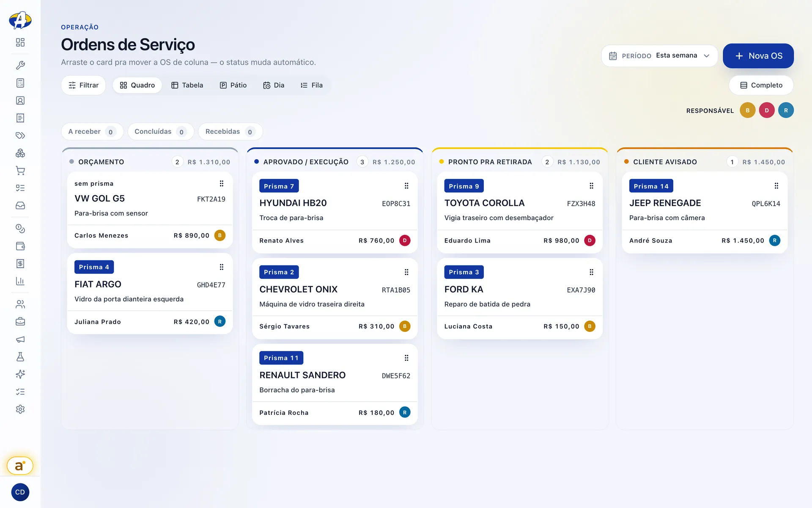The height and width of the screenshot is (508, 812).
Task: Switch to the Quadro view tab
Action: click(x=137, y=86)
